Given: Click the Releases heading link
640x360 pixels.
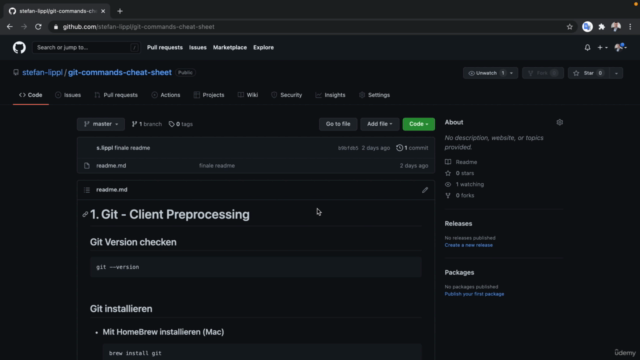Looking at the screenshot, I should (458, 224).
